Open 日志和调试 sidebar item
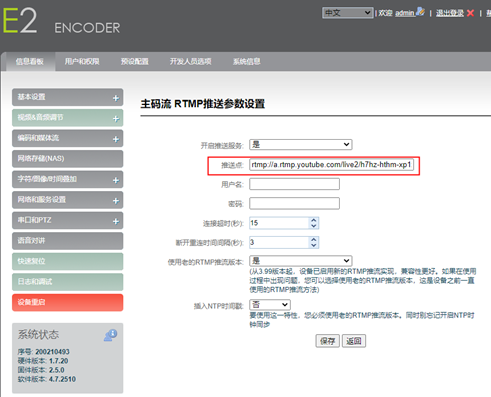 (68, 282)
